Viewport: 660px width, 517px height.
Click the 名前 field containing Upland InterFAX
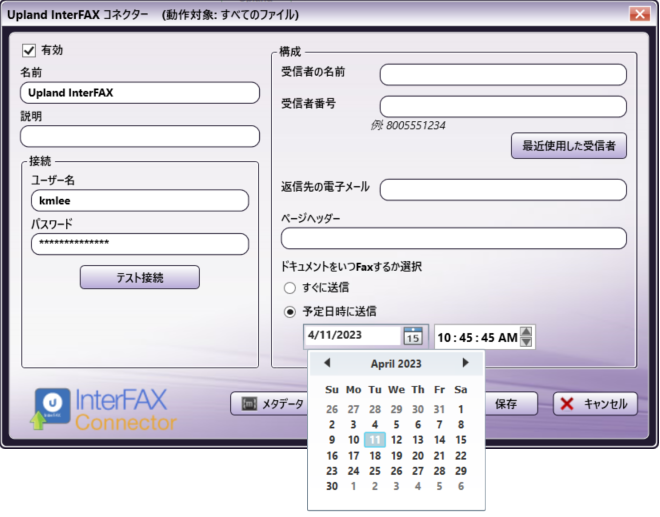[x=140, y=93]
